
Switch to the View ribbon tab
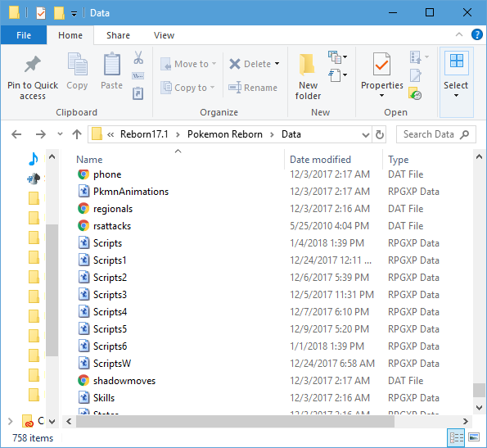point(164,35)
